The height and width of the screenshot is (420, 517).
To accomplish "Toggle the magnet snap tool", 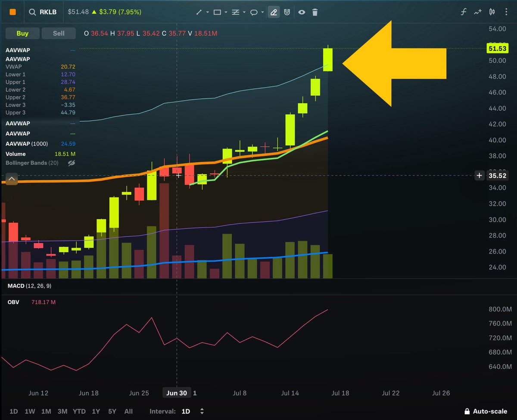I will coord(287,12).
